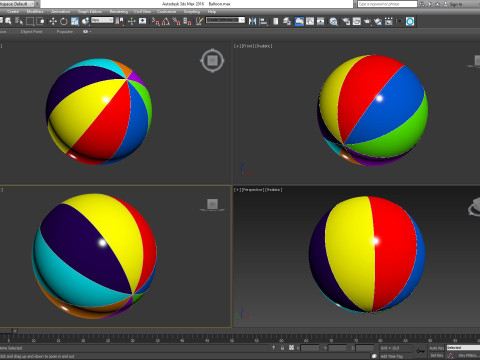This screenshot has height=360, width=480.
Task: Click Edit Named Selection Sets icon
Action: coord(199,21)
